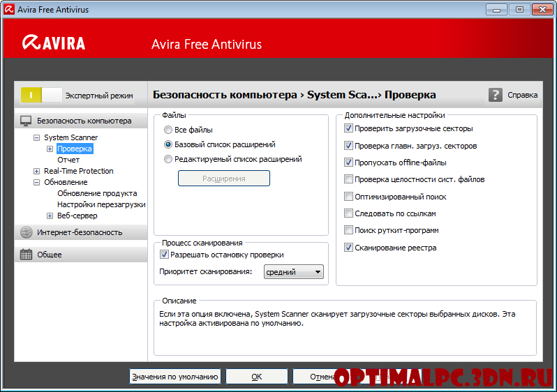Enable Поиск руткит-программ checkbox
This screenshot has height=392, width=557.
coord(348,230)
